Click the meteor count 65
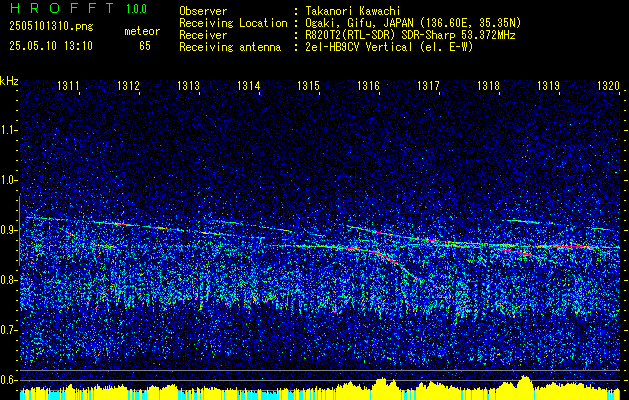This screenshot has height=400, width=629. pos(145,46)
